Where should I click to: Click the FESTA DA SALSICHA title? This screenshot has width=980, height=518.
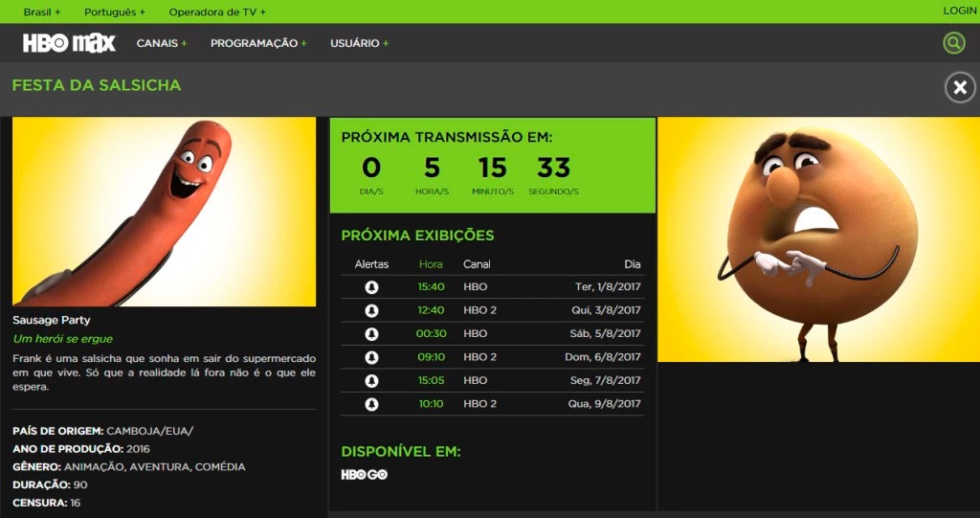[97, 85]
